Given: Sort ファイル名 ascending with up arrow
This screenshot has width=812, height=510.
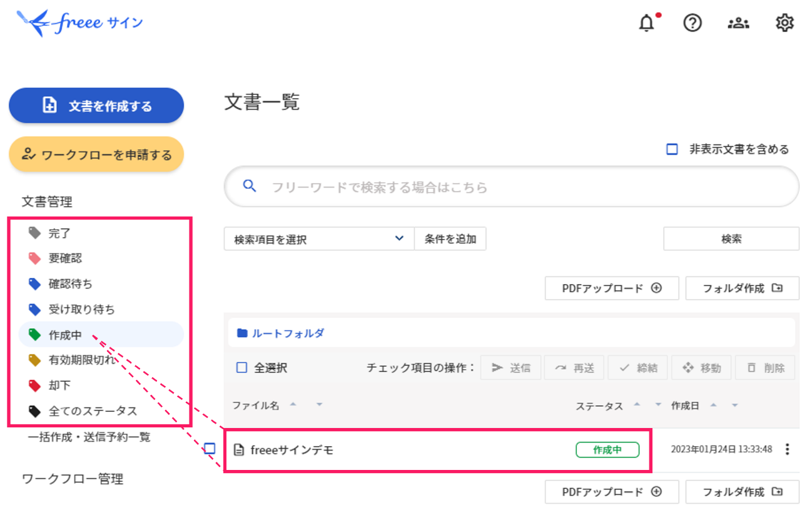Looking at the screenshot, I should pos(293,404).
